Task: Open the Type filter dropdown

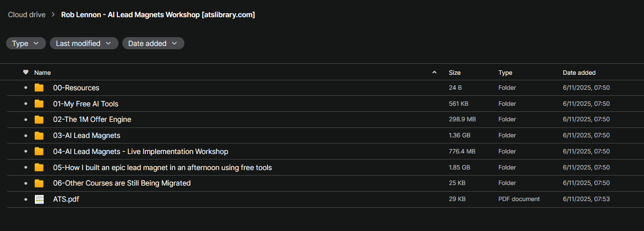Action: click(x=25, y=43)
